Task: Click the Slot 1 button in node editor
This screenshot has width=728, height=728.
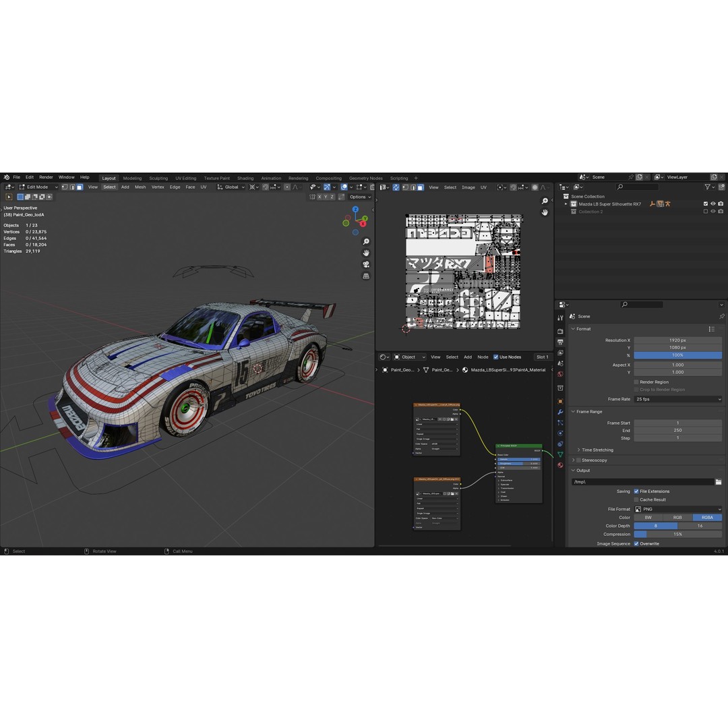Action: click(543, 357)
